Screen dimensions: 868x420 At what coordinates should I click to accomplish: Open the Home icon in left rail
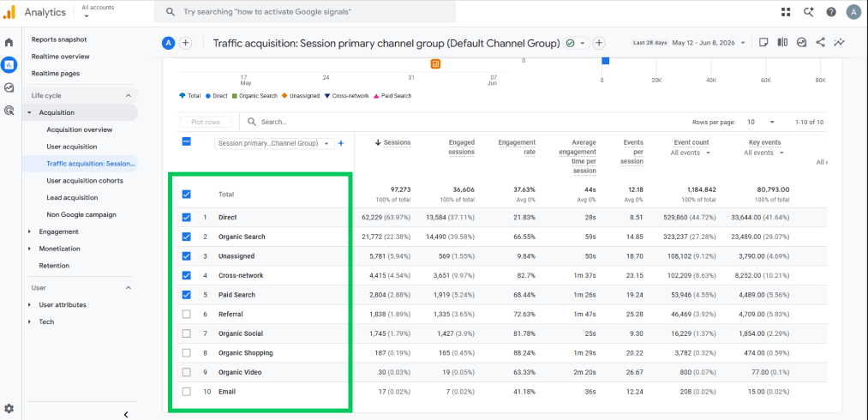9,43
